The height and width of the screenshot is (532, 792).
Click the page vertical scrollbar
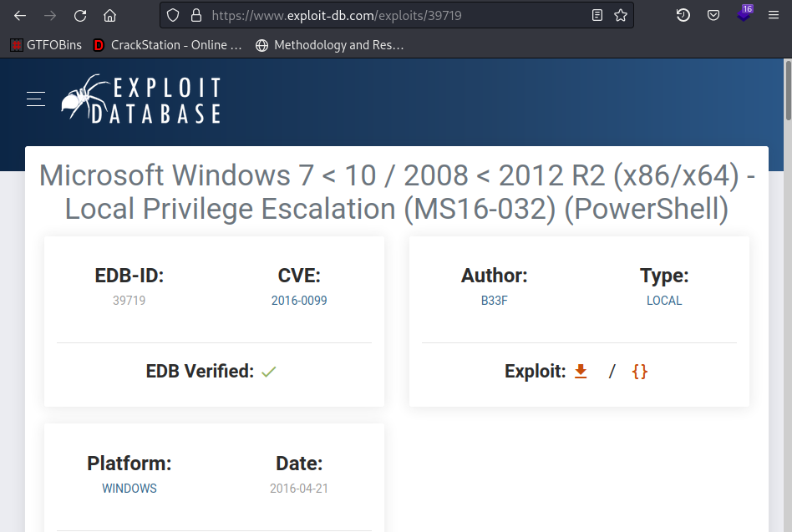[788, 91]
